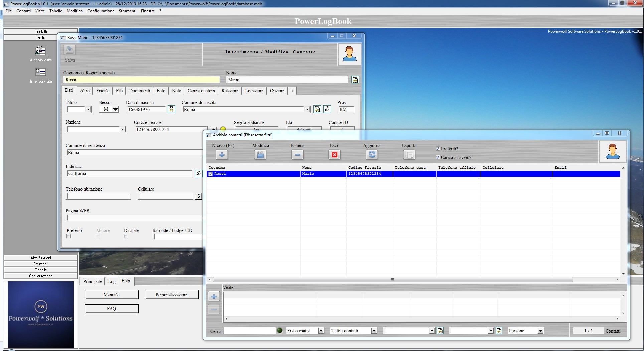Click the Telefono abitazione field
Viewport: 644px width, 351px height.
click(99, 196)
